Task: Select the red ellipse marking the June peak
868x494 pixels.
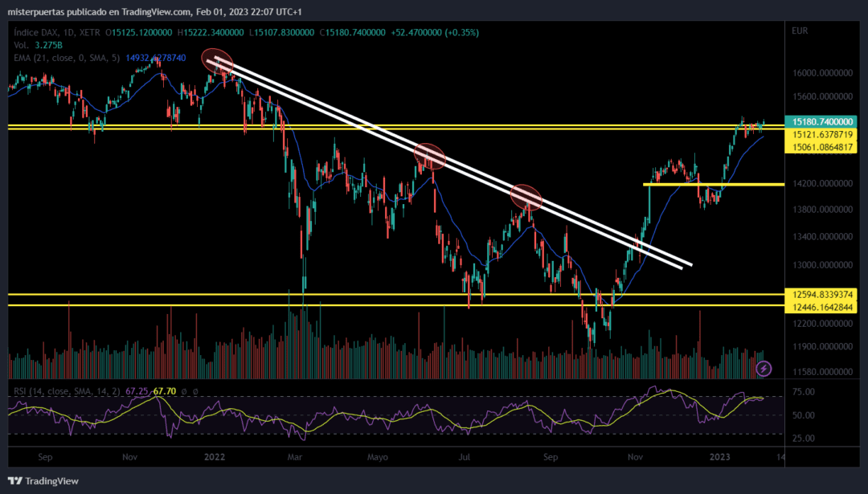Action: point(429,156)
